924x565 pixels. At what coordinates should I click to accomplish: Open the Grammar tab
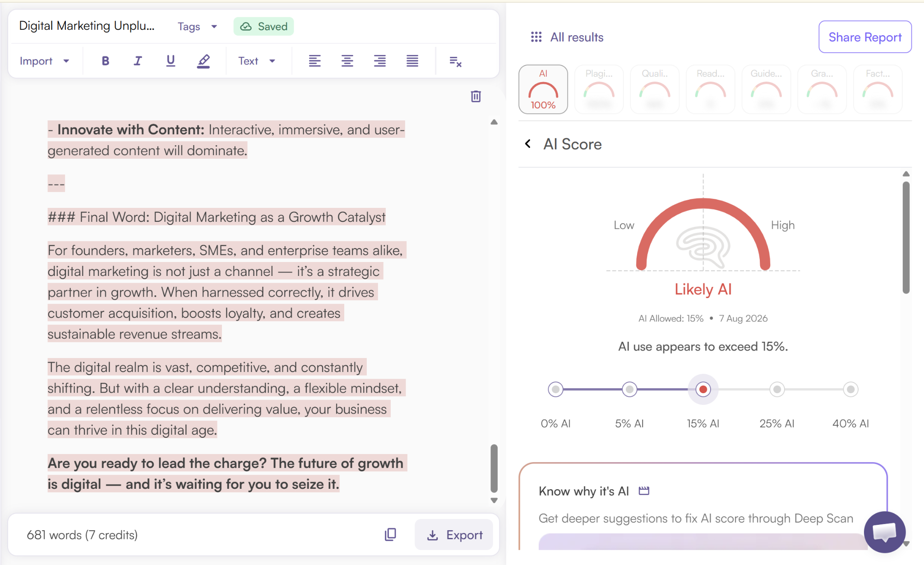[822, 89]
